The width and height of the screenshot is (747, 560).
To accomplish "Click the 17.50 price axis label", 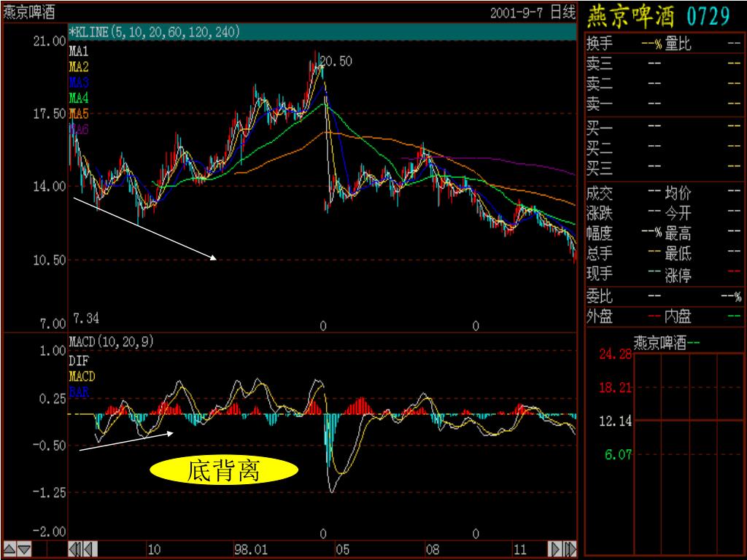I will 50,114.
